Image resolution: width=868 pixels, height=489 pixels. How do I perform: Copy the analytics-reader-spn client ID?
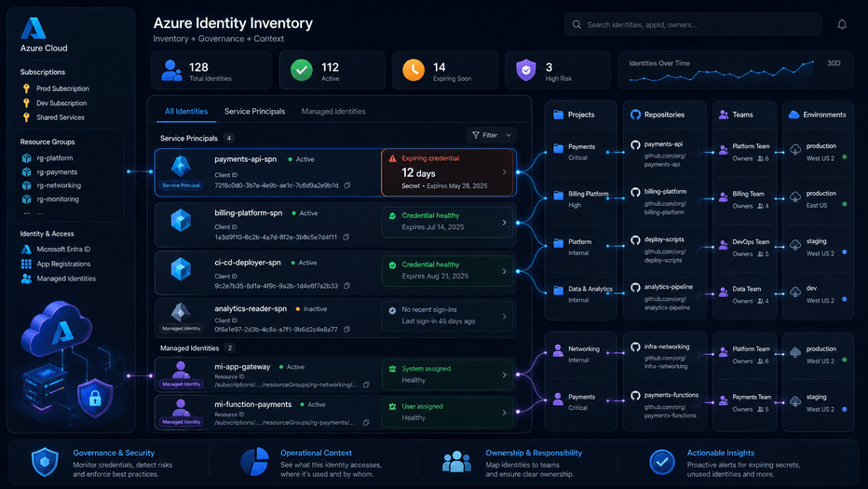coord(346,329)
